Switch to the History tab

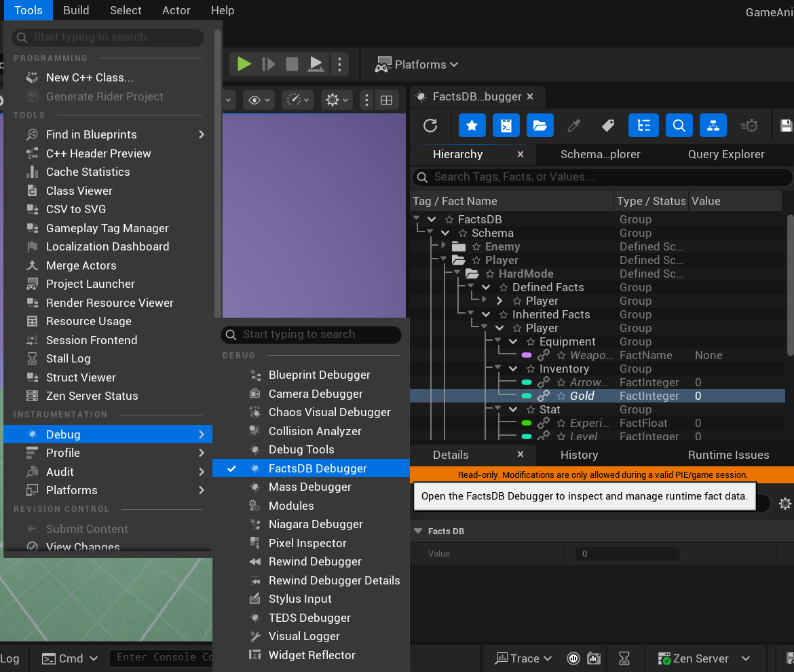point(579,455)
